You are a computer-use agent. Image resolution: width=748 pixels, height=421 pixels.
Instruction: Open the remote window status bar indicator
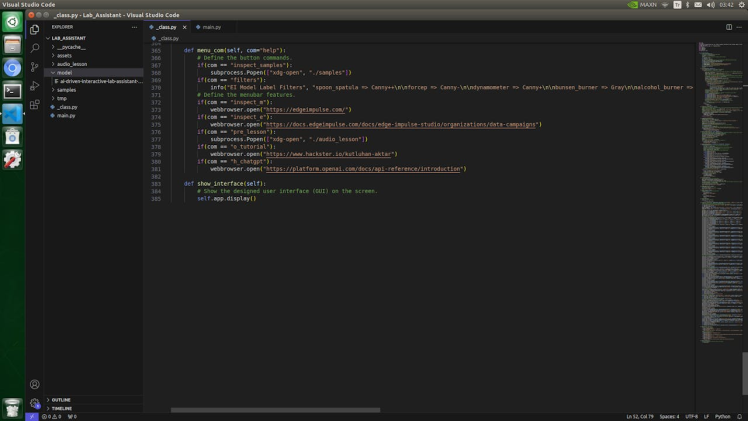tap(31, 416)
